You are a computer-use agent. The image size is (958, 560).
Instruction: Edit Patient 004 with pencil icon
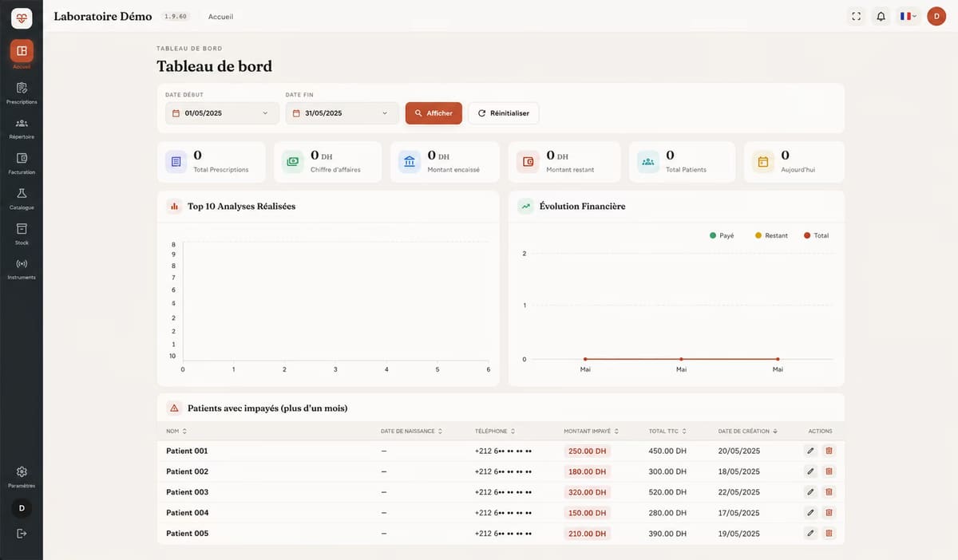tap(810, 513)
